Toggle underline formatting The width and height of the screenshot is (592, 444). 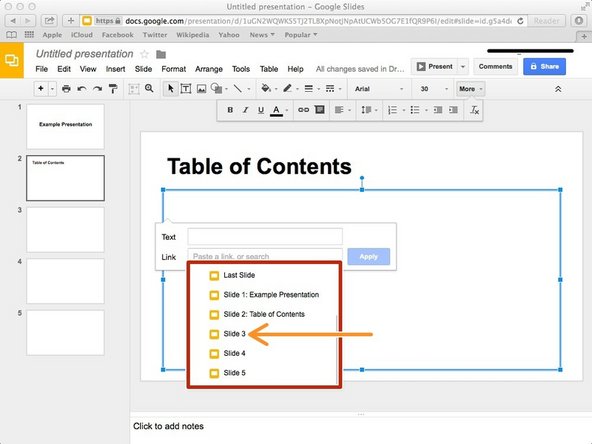pyautogui.click(x=261, y=110)
